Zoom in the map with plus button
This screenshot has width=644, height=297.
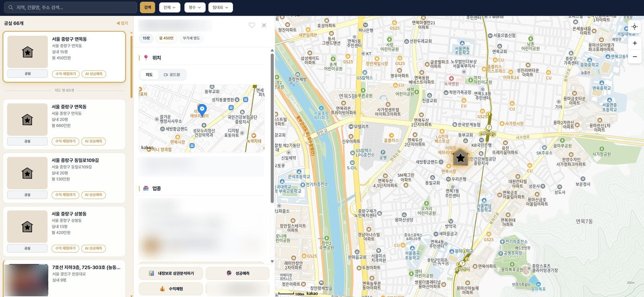point(634,43)
